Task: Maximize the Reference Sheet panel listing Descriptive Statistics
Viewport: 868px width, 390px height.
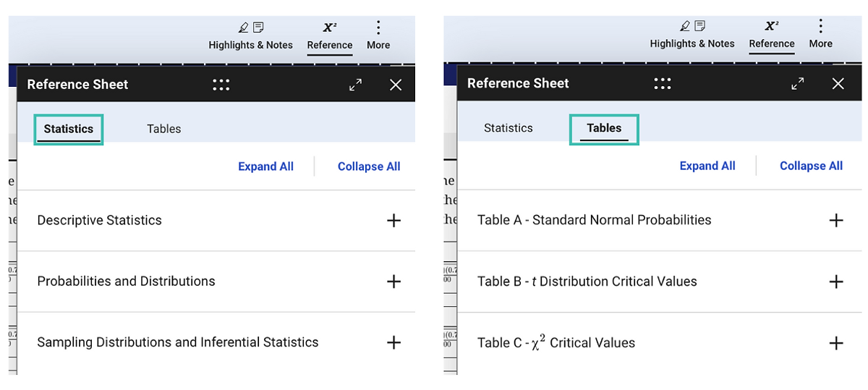Action: click(355, 85)
